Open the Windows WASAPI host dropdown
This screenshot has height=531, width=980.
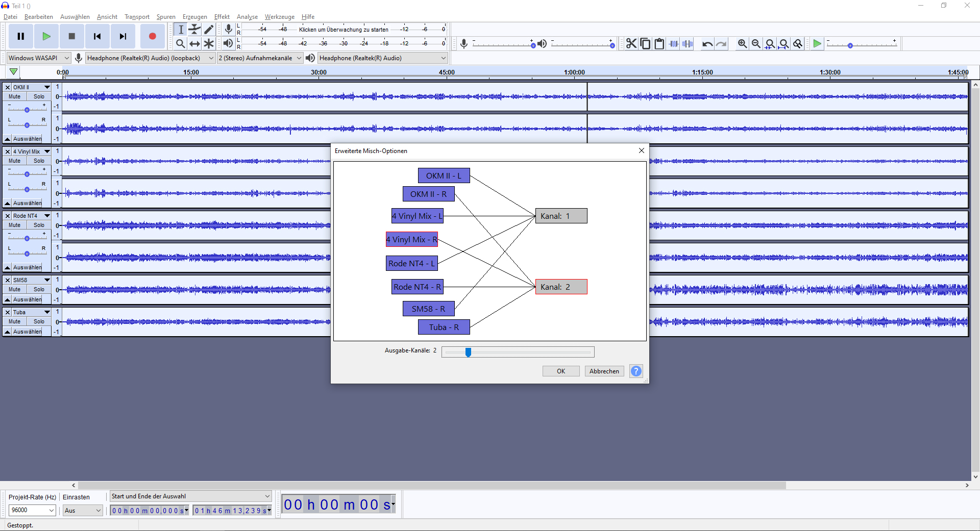(38, 58)
